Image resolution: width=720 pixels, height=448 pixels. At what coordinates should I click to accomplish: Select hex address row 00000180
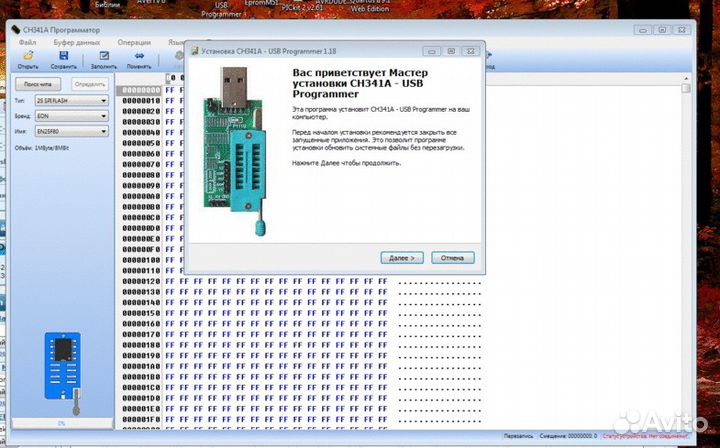tap(141, 345)
